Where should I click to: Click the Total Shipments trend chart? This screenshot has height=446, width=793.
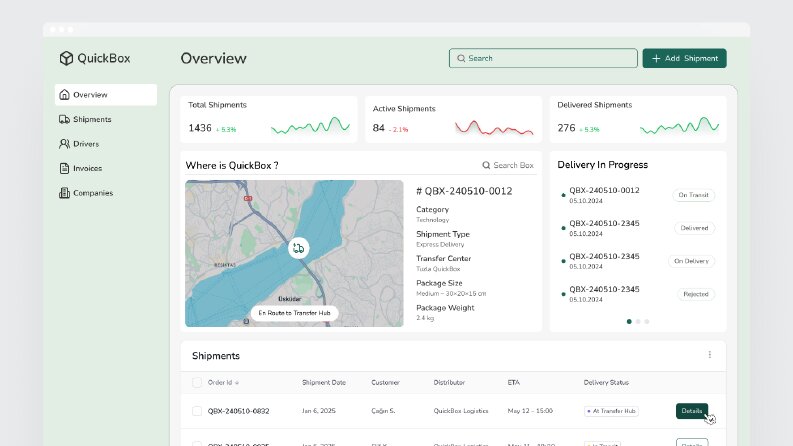(x=310, y=125)
